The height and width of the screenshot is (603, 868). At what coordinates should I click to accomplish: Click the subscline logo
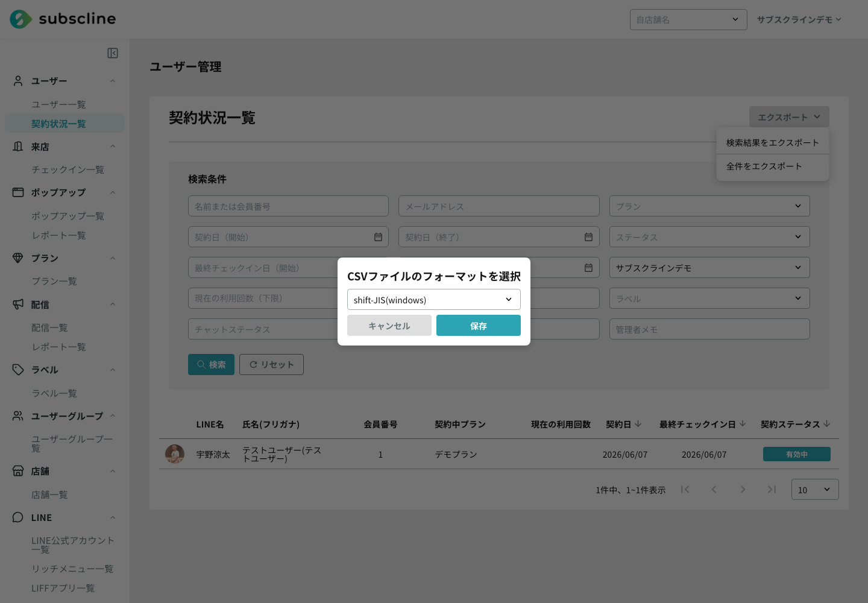pyautogui.click(x=63, y=19)
